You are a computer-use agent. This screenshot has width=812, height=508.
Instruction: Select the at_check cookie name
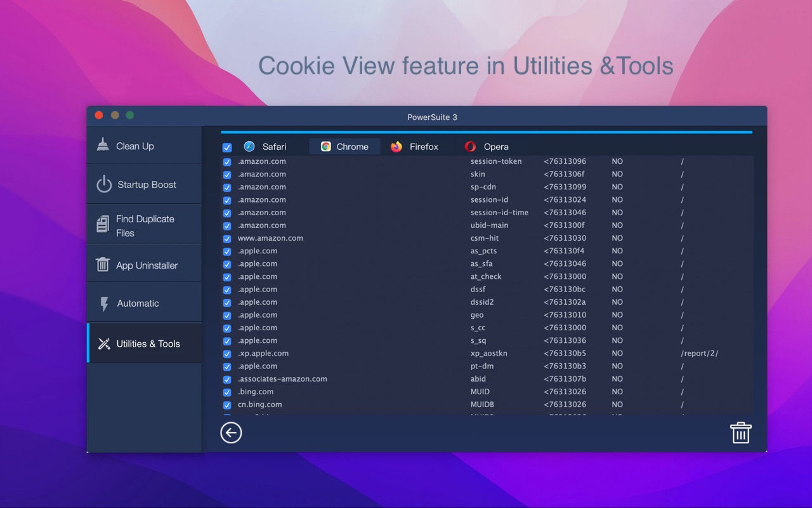tap(486, 277)
